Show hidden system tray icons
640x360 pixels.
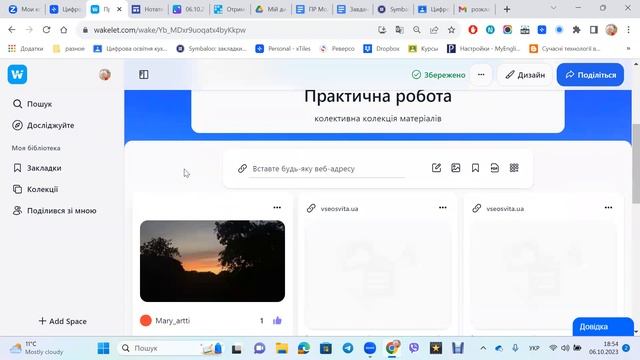483,348
